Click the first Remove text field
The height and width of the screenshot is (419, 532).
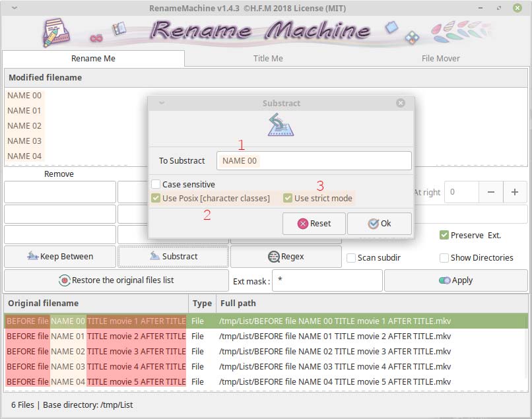pyautogui.click(x=60, y=192)
